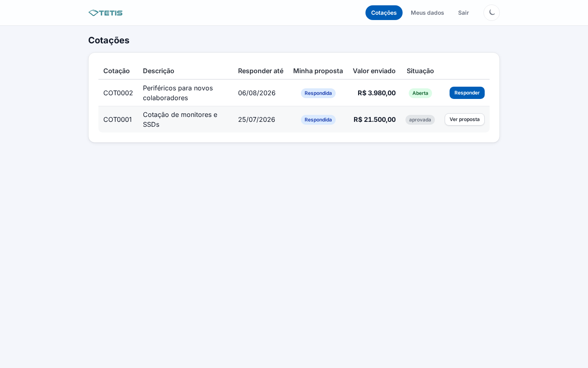Open the Cotações nav tab
Image resolution: width=588 pixels, height=368 pixels.
(x=384, y=13)
